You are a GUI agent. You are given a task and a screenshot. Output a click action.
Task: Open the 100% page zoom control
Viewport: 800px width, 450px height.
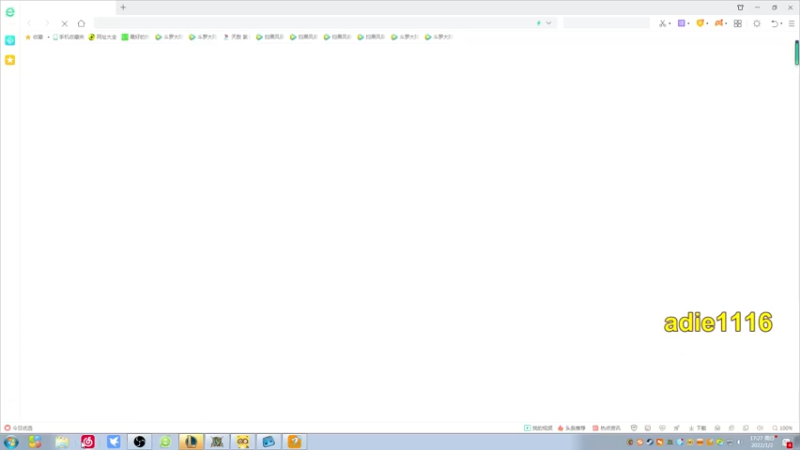pyautogui.click(x=782, y=428)
